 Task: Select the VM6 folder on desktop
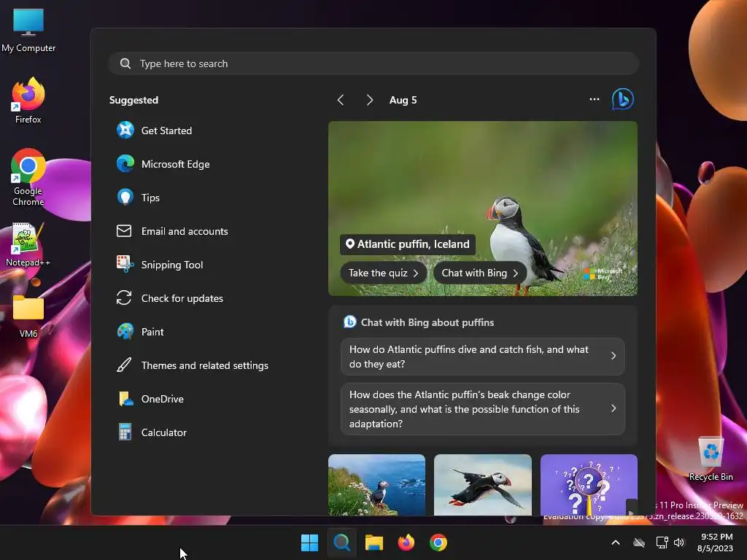click(x=28, y=316)
